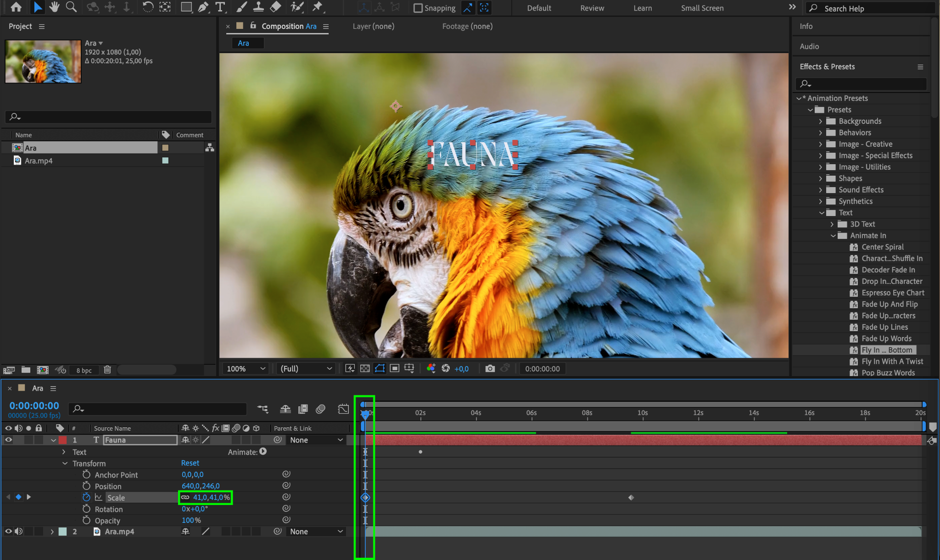Toggle the Scale stopwatch
This screenshot has height=560, width=940.
86,497
